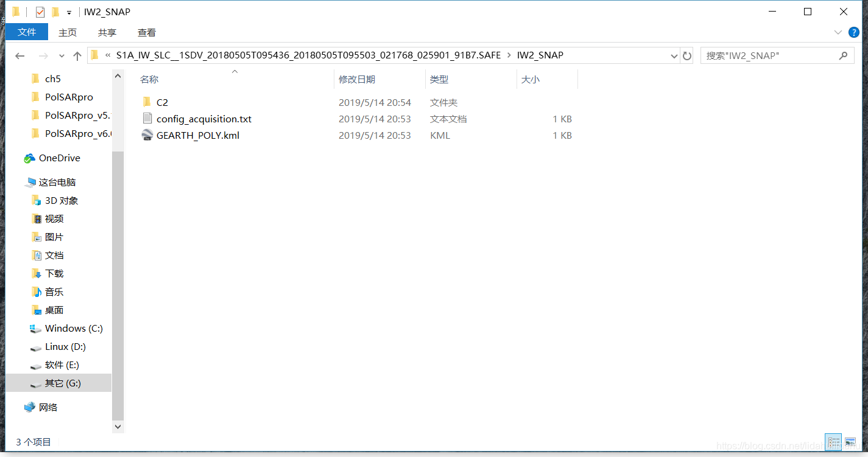Screen dimensions: 868x457
Task: Select the GEARTH_POLY.kml file icon
Action: point(147,135)
